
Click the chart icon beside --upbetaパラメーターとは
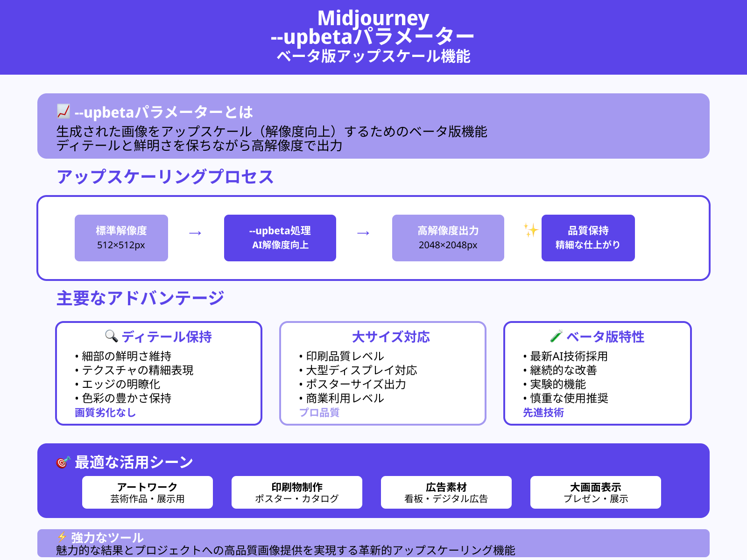(63, 112)
